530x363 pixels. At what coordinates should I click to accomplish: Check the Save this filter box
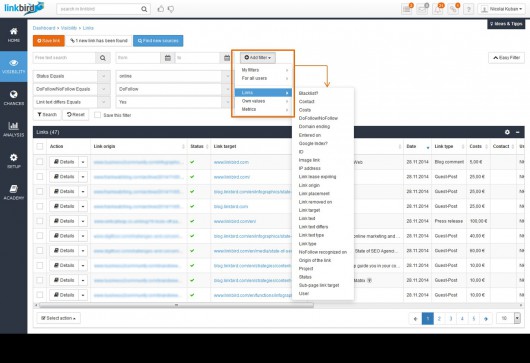tap(97, 115)
